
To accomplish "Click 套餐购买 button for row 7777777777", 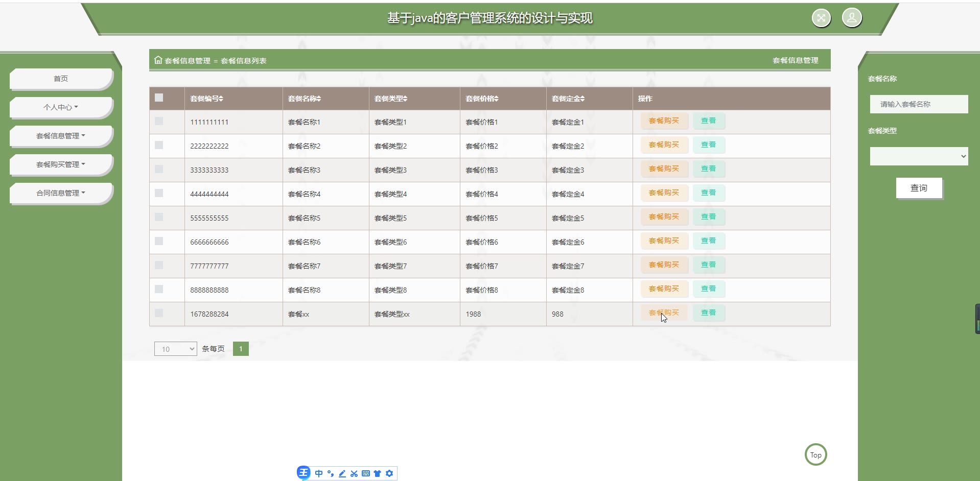I will point(664,265).
